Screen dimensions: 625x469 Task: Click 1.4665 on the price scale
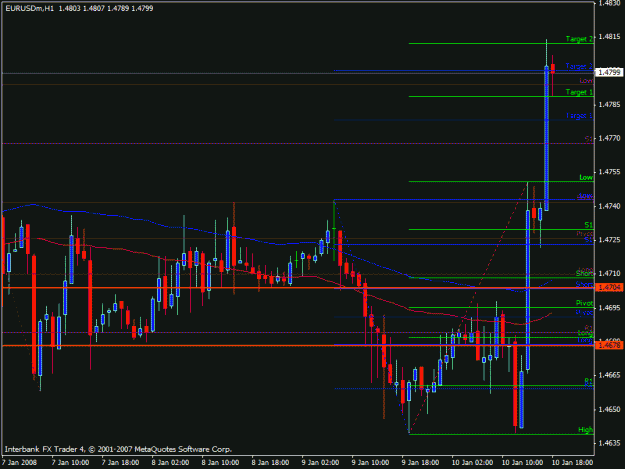609,375
